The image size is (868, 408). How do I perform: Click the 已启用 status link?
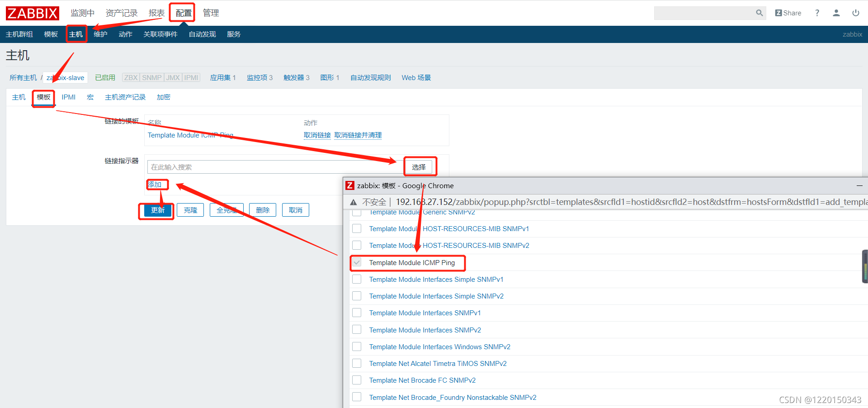point(105,78)
